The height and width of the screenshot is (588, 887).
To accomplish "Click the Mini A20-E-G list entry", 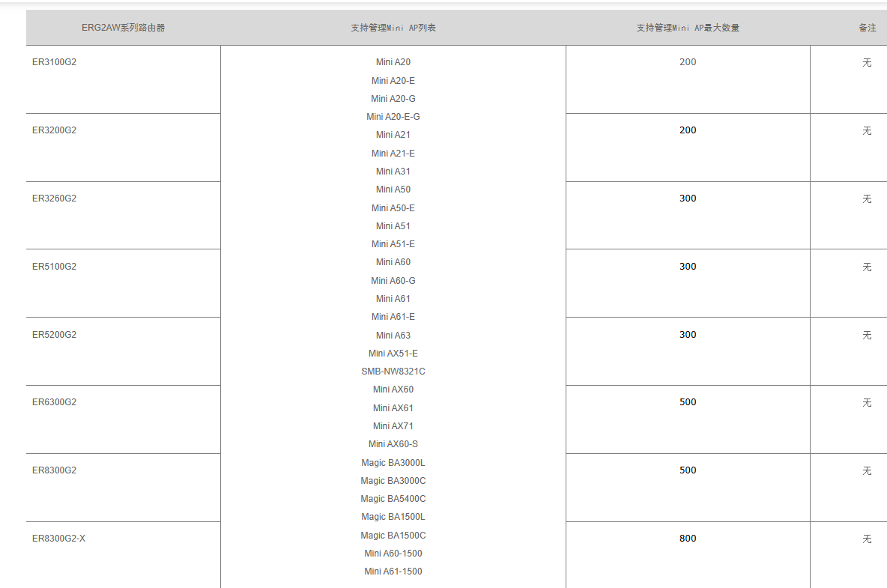I will point(393,117).
